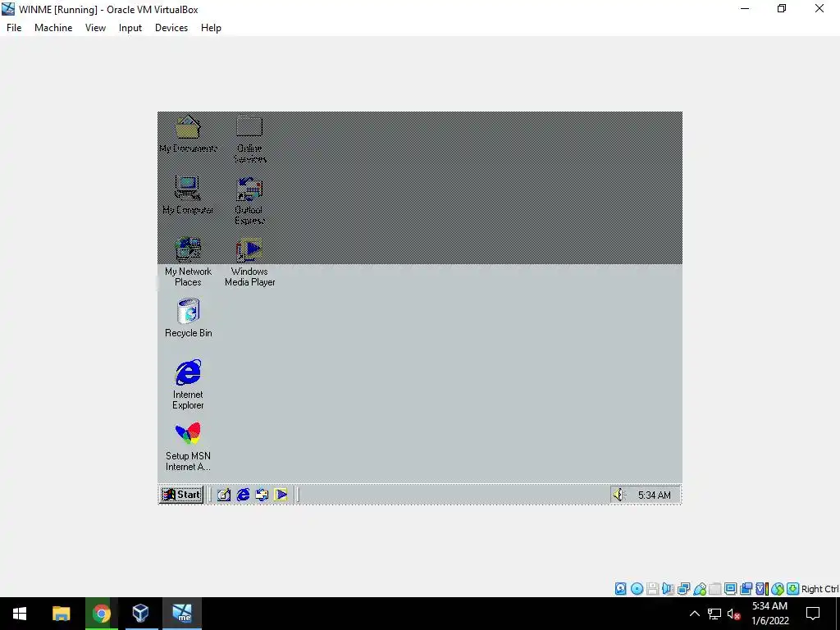840x630 pixels.
Task: Click the floppy drive status icon
Action: (652, 589)
